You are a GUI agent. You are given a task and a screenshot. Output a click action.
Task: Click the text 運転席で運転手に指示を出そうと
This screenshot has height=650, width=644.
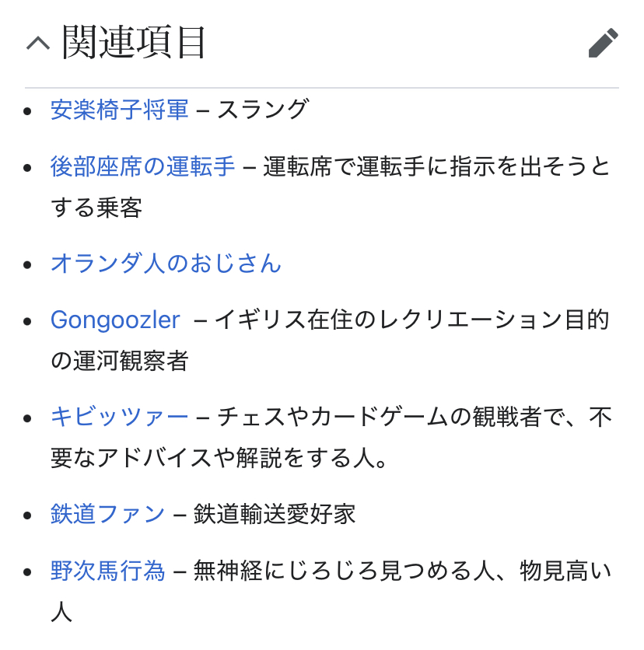click(436, 166)
